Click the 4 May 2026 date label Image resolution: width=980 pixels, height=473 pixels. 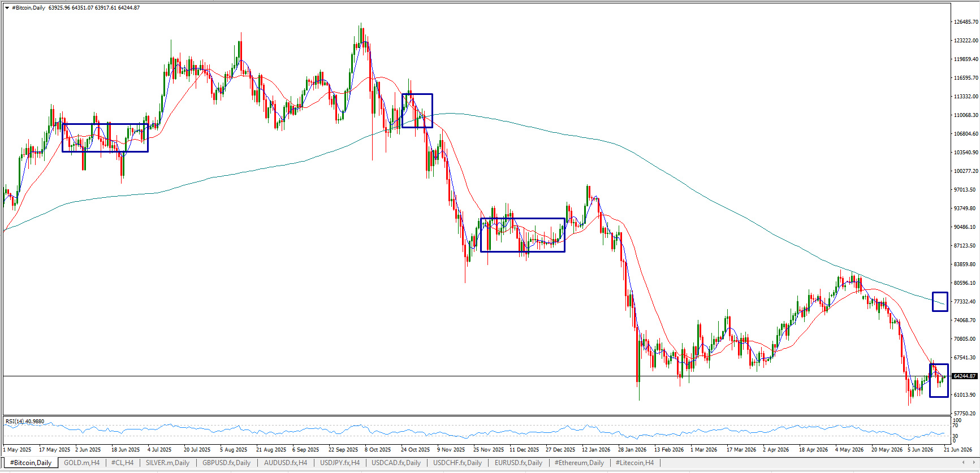pos(849,450)
